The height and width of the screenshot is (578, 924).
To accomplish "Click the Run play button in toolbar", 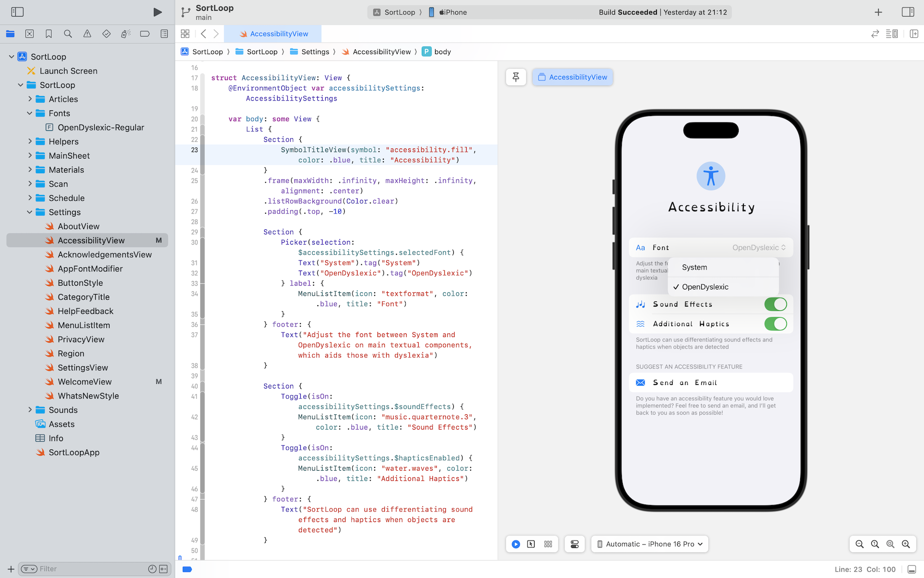I will coord(158,12).
